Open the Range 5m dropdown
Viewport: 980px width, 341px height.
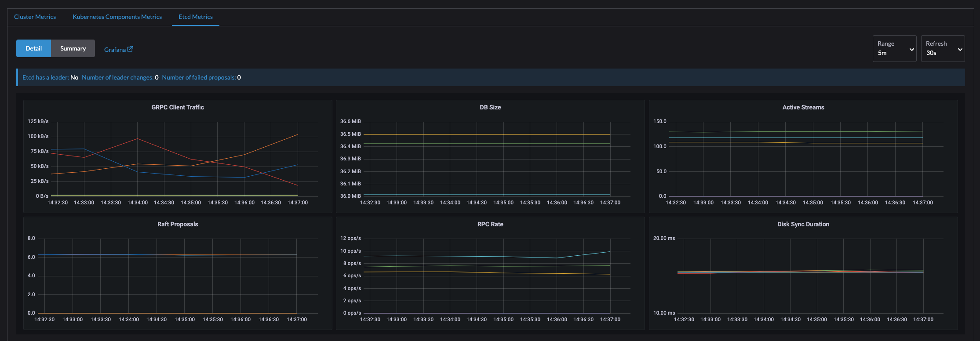[x=894, y=48]
